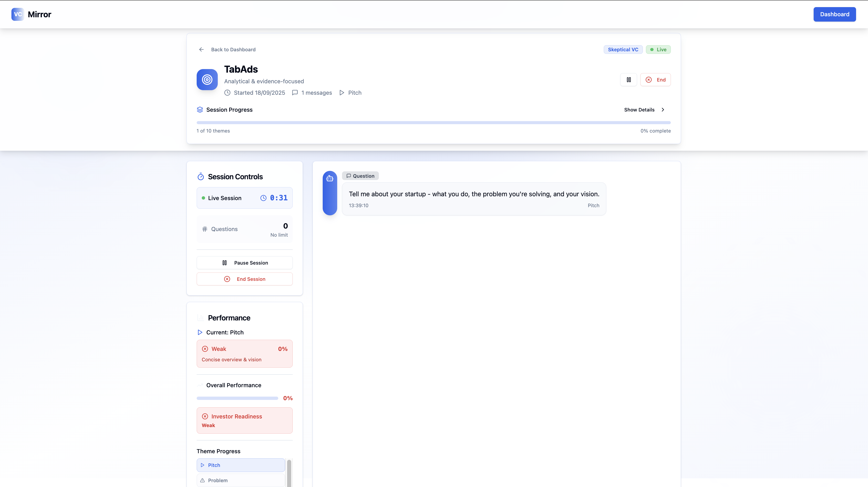Click the back arrow icon

(x=201, y=50)
